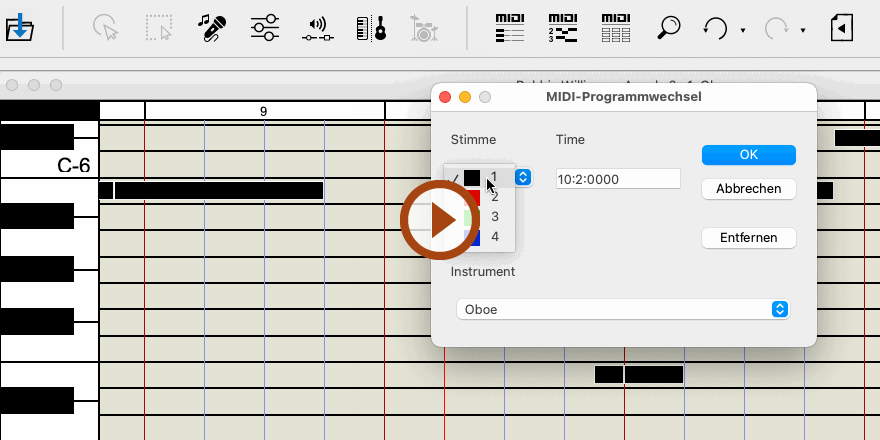Open the keyboard and guitar instruments icon
Viewport: 880px width, 440px height.
(x=370, y=28)
